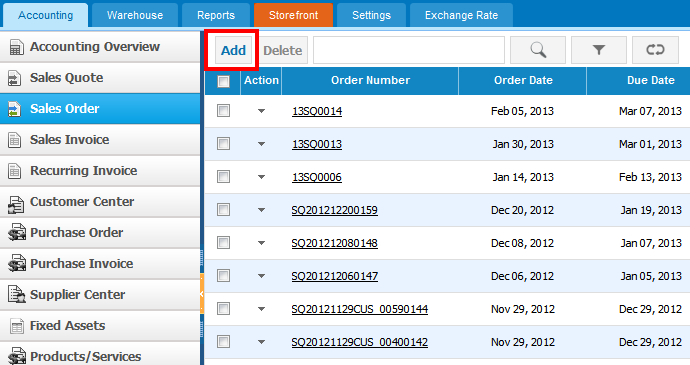Select Sales Quote in sidebar

pos(100,78)
